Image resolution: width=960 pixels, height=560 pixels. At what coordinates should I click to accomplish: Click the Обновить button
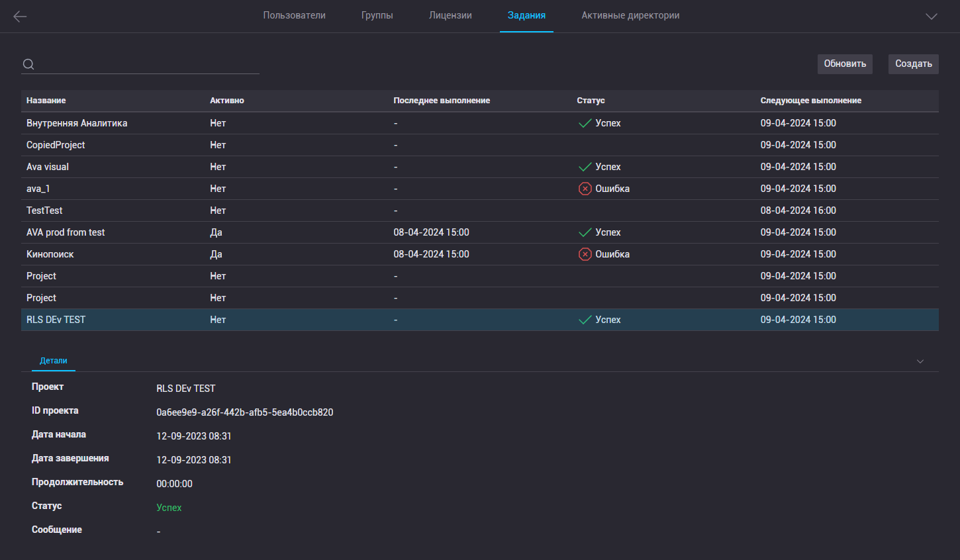(x=845, y=64)
